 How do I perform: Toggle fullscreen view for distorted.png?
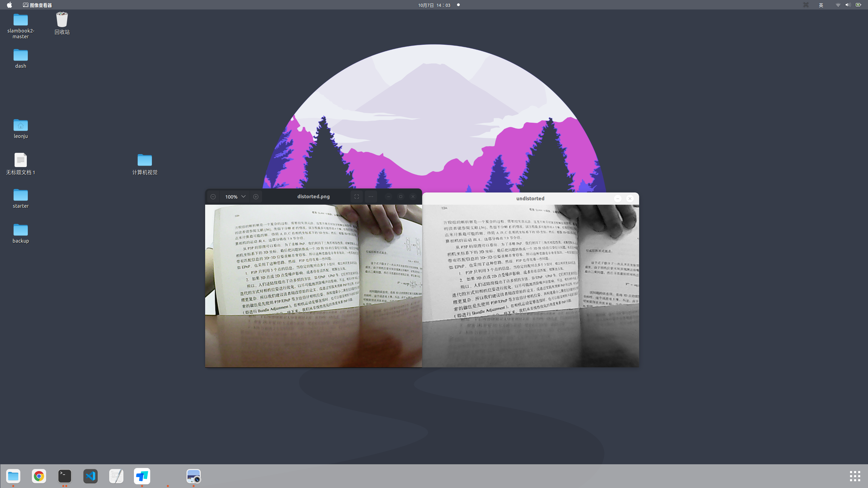[356, 197]
